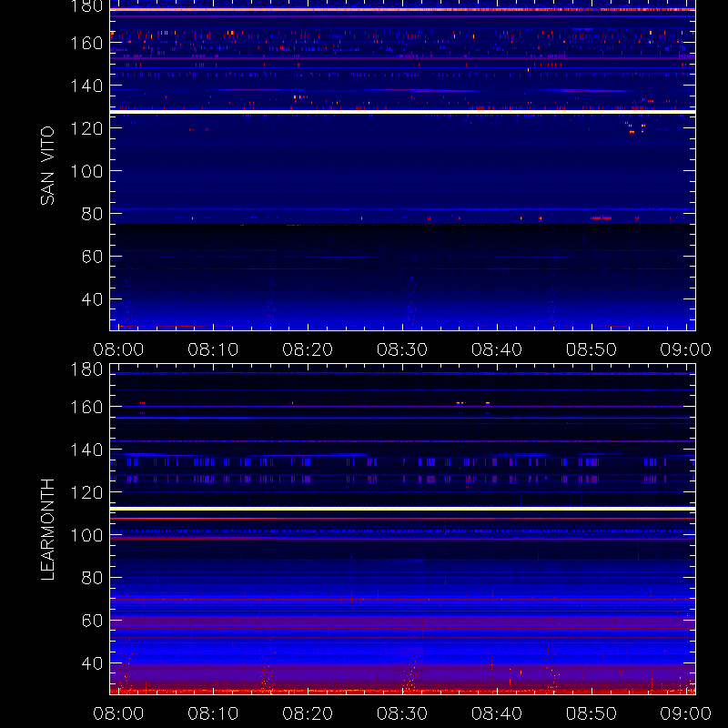Select the 180 frequency label on Learmonth plot
The image size is (728, 728).
[x=86, y=369]
